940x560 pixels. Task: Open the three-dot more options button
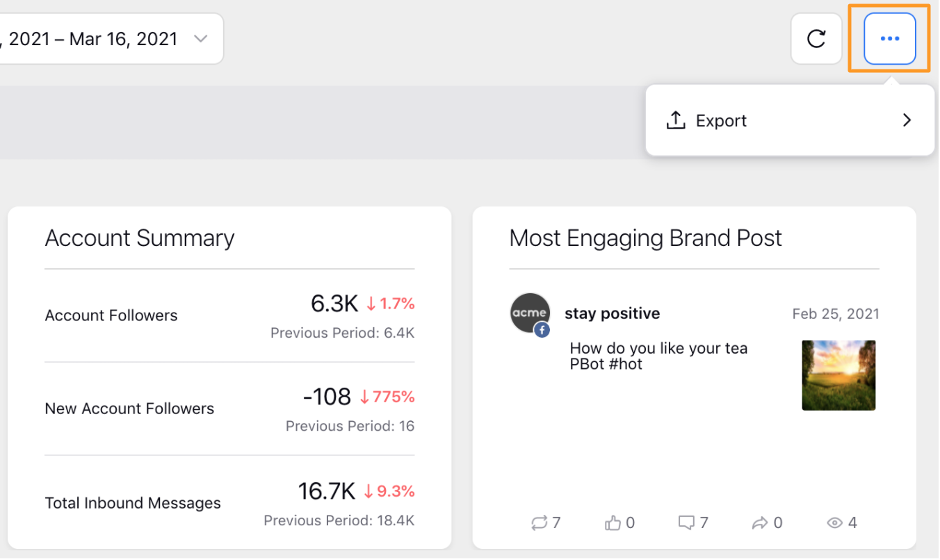pos(890,39)
